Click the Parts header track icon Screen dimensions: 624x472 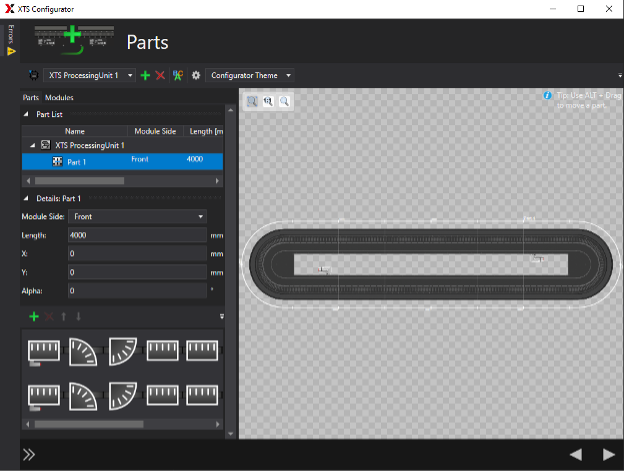pos(74,40)
